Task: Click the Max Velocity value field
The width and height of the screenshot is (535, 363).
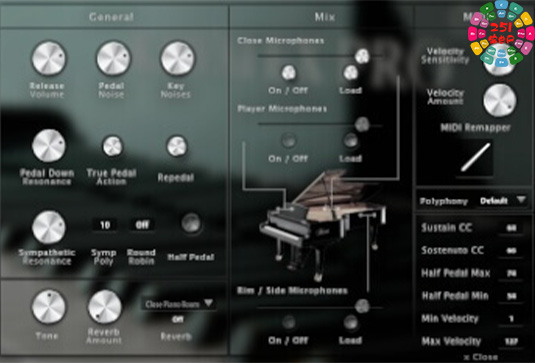Action: [511, 341]
